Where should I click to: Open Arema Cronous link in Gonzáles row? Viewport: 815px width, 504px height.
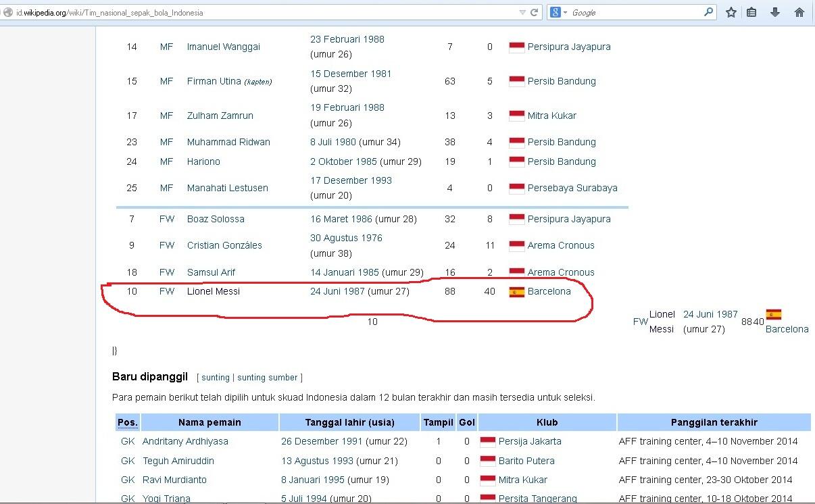(x=561, y=245)
